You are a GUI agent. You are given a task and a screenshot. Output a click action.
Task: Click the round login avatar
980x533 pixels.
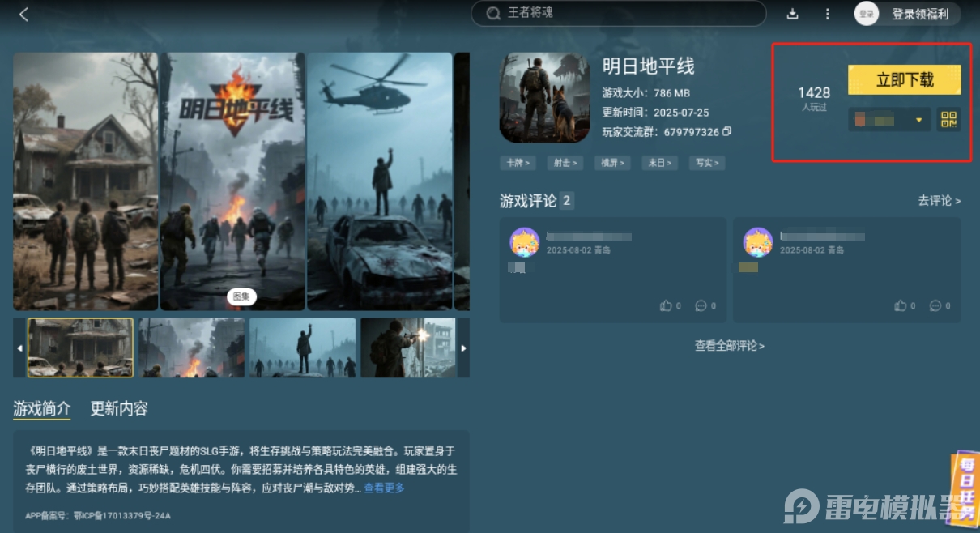tap(867, 14)
